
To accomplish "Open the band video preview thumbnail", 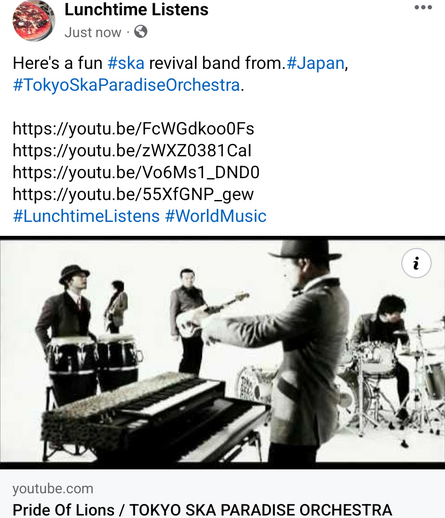I will pyautogui.click(x=222, y=352).
